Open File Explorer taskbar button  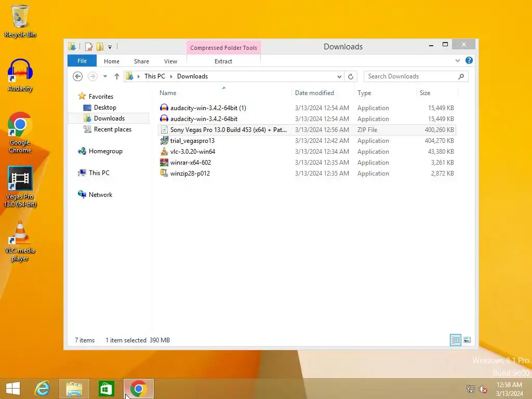click(x=74, y=389)
